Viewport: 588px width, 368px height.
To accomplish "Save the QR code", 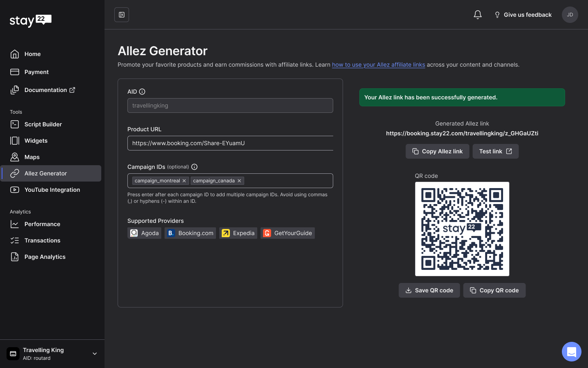I will (429, 290).
